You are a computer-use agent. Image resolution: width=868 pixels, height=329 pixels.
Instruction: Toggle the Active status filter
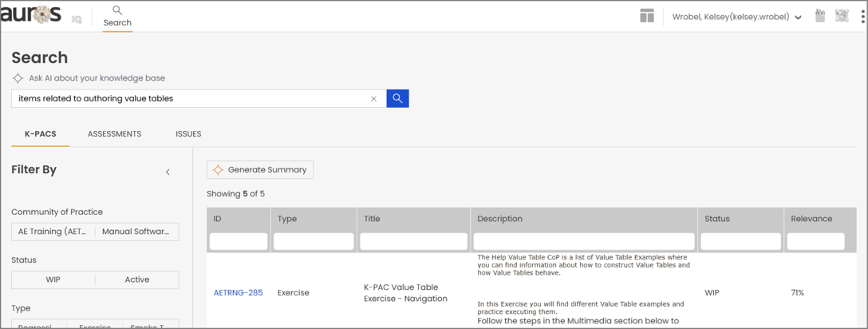click(x=137, y=279)
